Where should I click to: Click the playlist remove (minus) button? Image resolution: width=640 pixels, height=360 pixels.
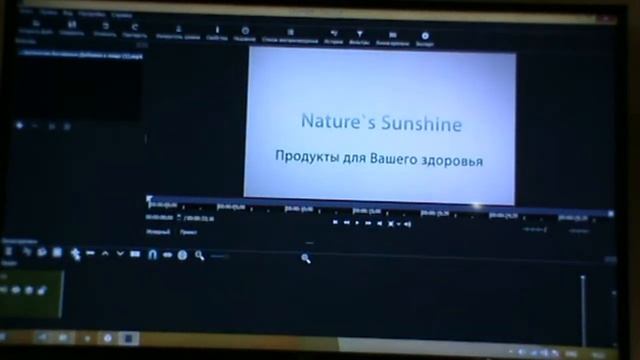coord(35,126)
